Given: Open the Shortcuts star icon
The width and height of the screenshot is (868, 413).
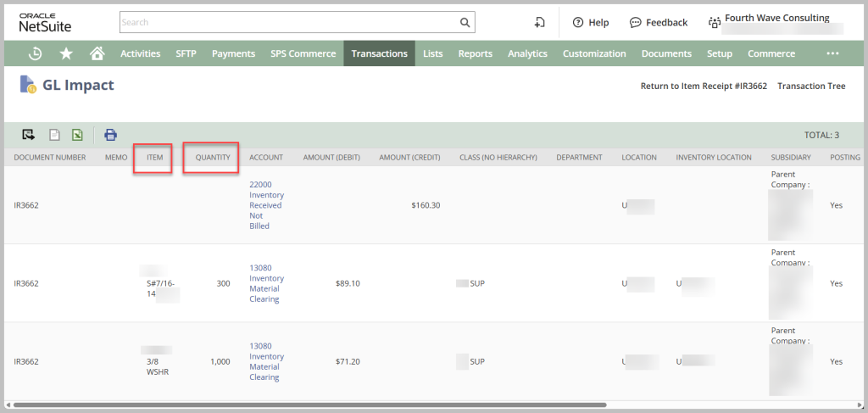Looking at the screenshot, I should [66, 53].
